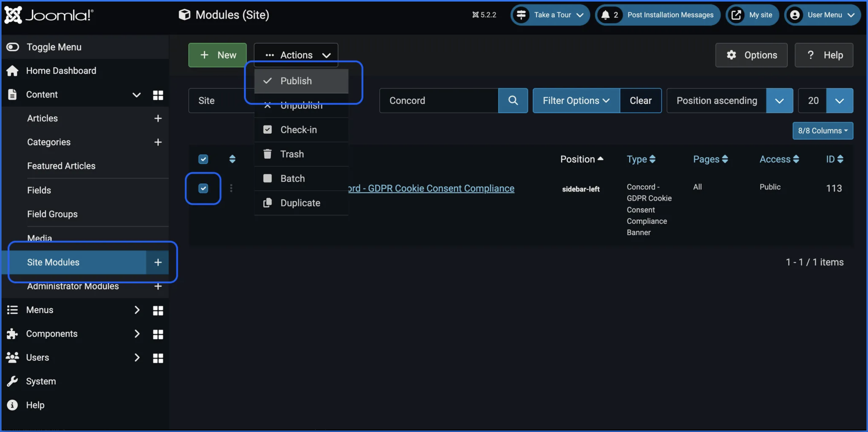Open the Users dashboard grid icon
Viewport: 868px width, 432px height.
tap(158, 358)
